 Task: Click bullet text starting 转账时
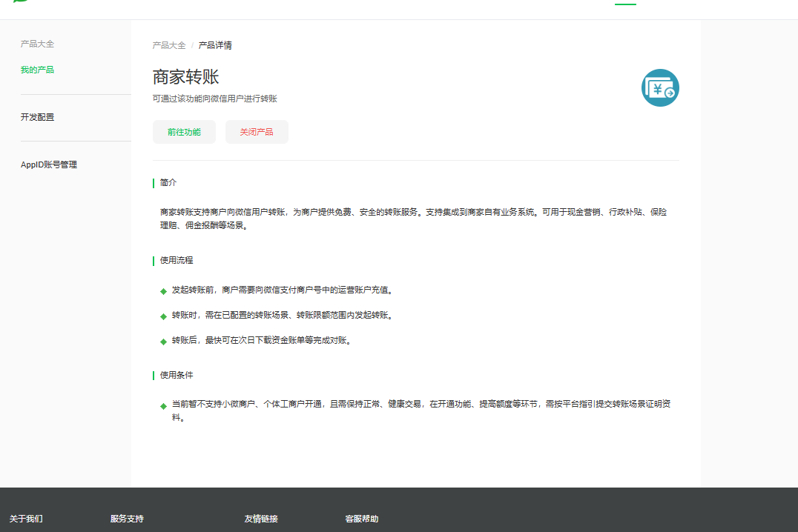pos(283,316)
